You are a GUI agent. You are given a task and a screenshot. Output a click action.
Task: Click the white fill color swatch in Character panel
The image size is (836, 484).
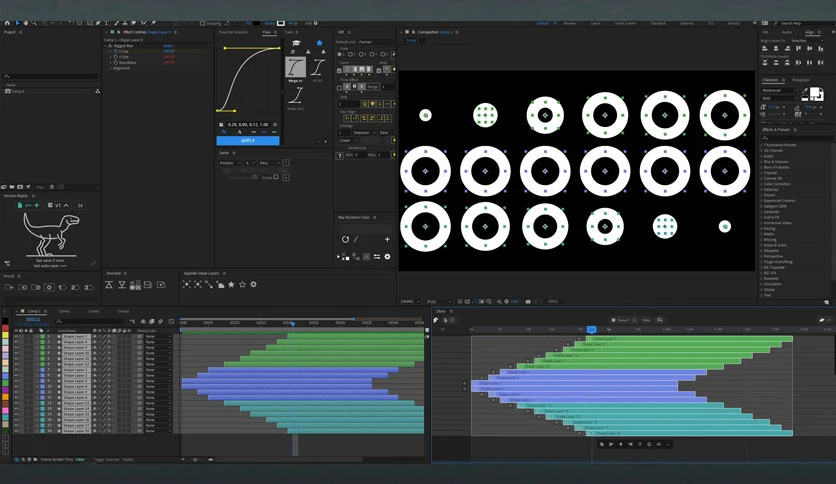pos(815,92)
